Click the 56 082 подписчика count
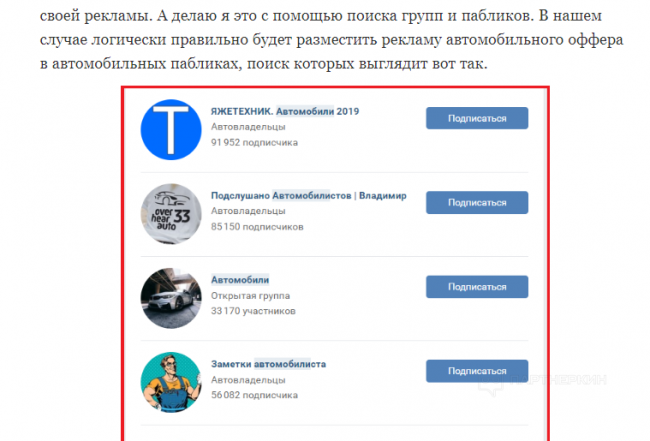 (x=254, y=395)
